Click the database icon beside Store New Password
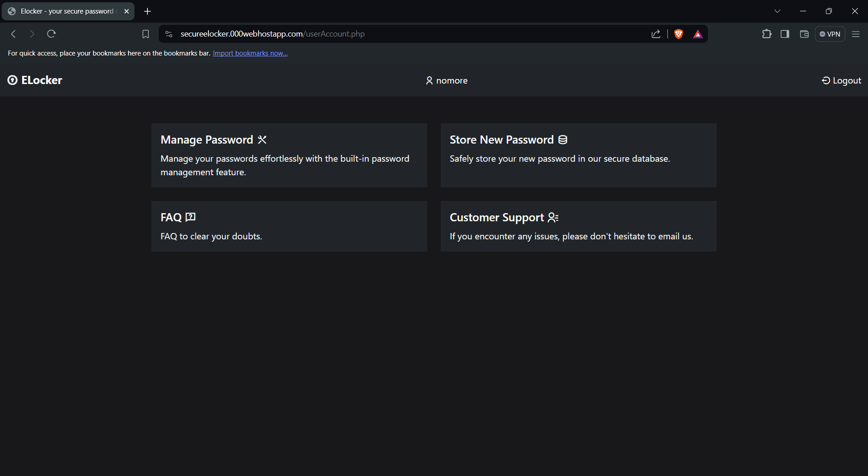The height and width of the screenshot is (476, 868). point(563,140)
